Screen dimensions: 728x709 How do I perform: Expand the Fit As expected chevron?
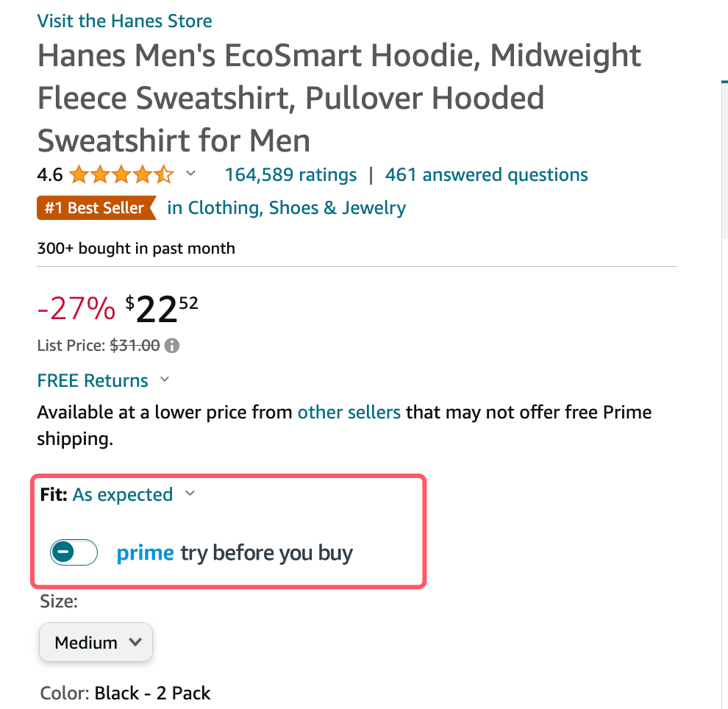coord(190,494)
